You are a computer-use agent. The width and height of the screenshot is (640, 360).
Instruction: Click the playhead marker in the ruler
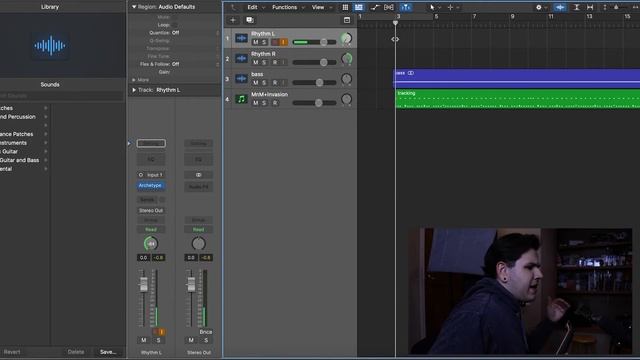pos(395,23)
